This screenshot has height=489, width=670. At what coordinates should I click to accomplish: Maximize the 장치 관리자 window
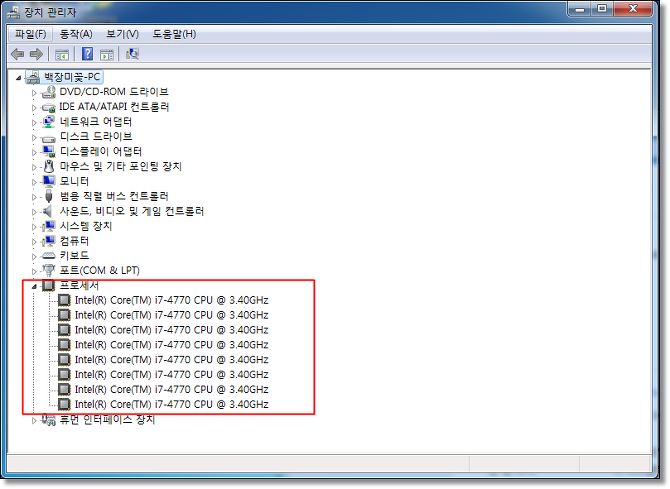pos(602,9)
